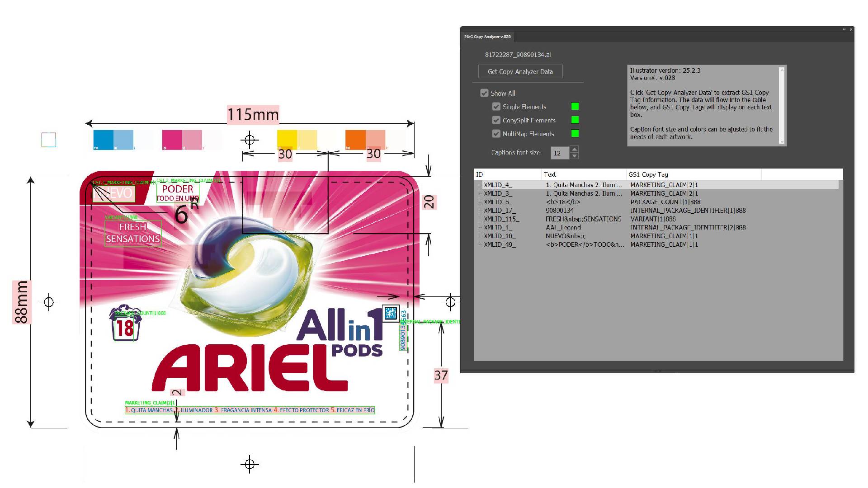Close the P&G Copy Analyzer panel
Screen dimensions: 868x488
pos(851,29)
